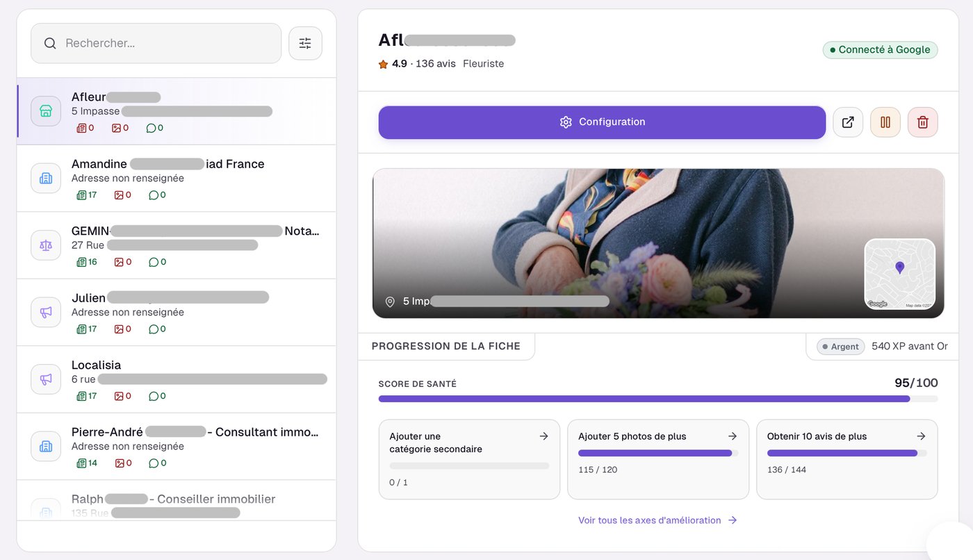Open the Amandine listing row

coord(177,179)
